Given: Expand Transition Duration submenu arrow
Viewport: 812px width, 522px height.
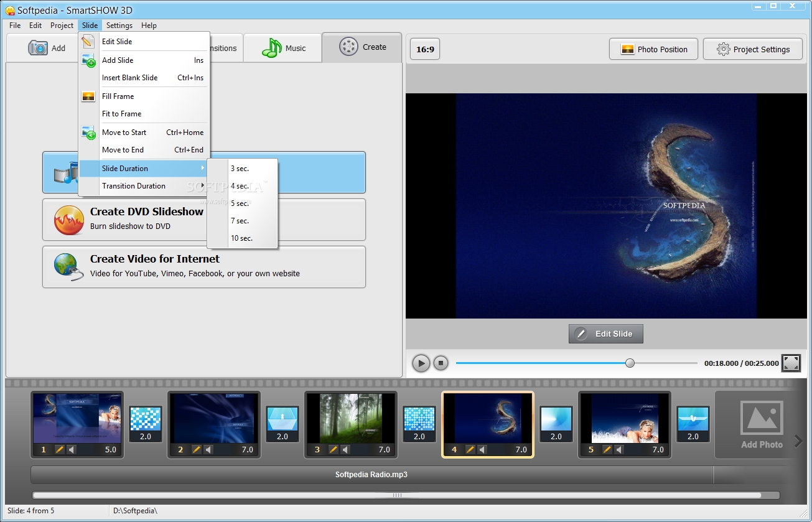Looking at the screenshot, I should coord(202,186).
